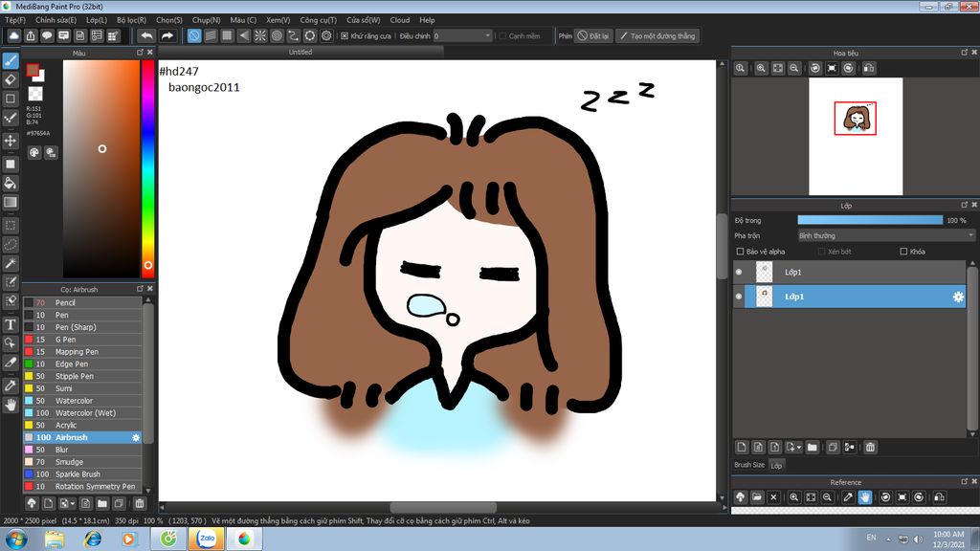Open the Chỉnh sửa(E) menu

tap(56, 20)
